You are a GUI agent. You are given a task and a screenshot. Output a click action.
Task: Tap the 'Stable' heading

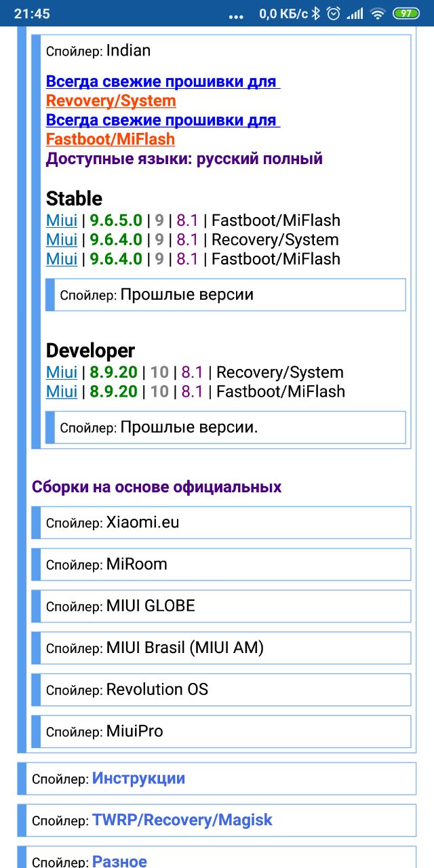pyautogui.click(x=74, y=199)
